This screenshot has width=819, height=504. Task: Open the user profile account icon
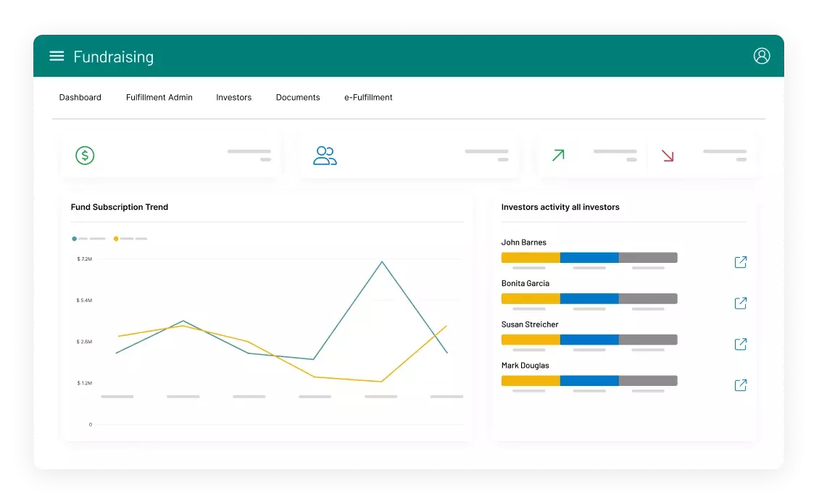[761, 56]
